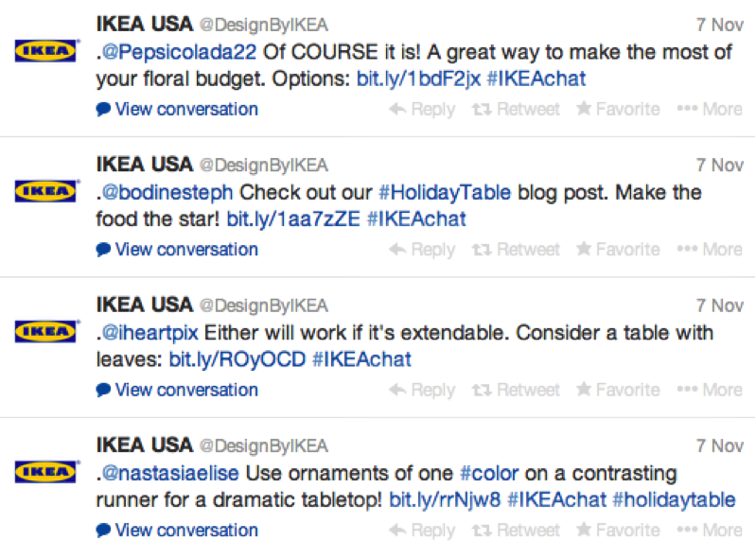Retweet the floral budget tweet
The width and height of the screenshot is (756, 558).
point(516,109)
